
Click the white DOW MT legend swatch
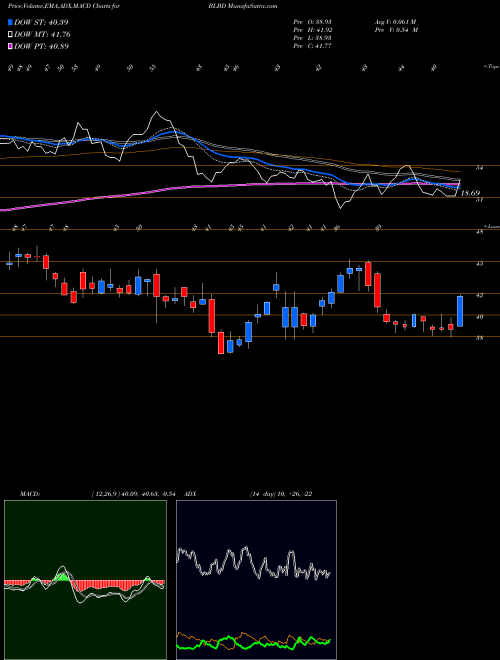(10, 35)
